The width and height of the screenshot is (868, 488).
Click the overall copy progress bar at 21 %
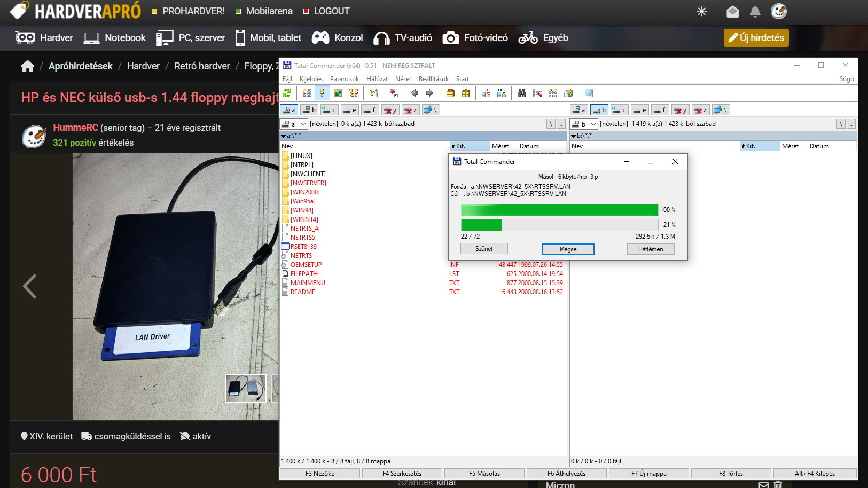coord(560,225)
